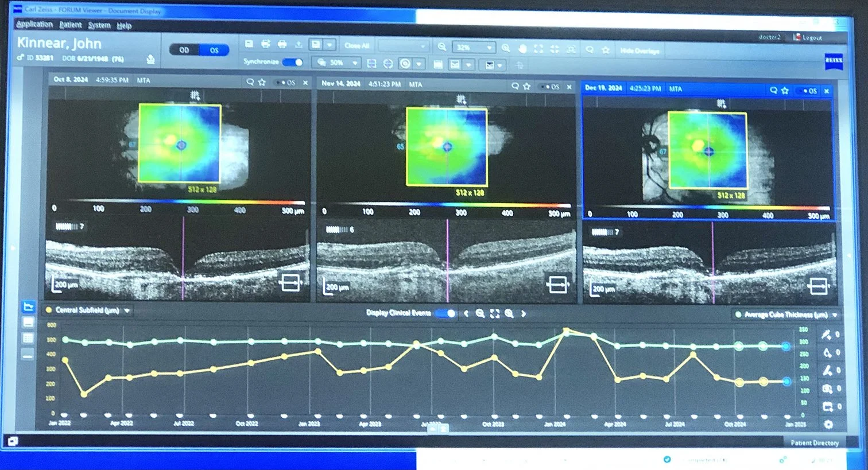Click the calendar event counter icon
Viewport: 868px width, 470px height.
(x=827, y=406)
